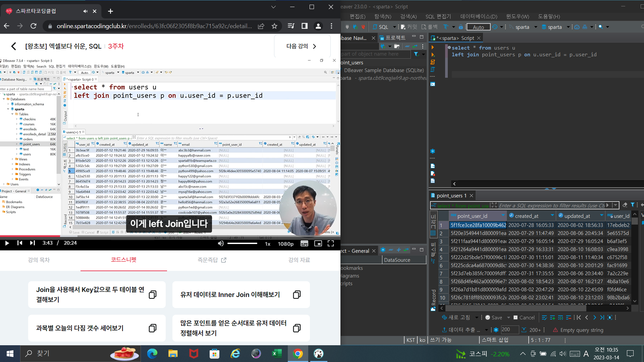Seek on the video progress bar

click(x=170, y=236)
